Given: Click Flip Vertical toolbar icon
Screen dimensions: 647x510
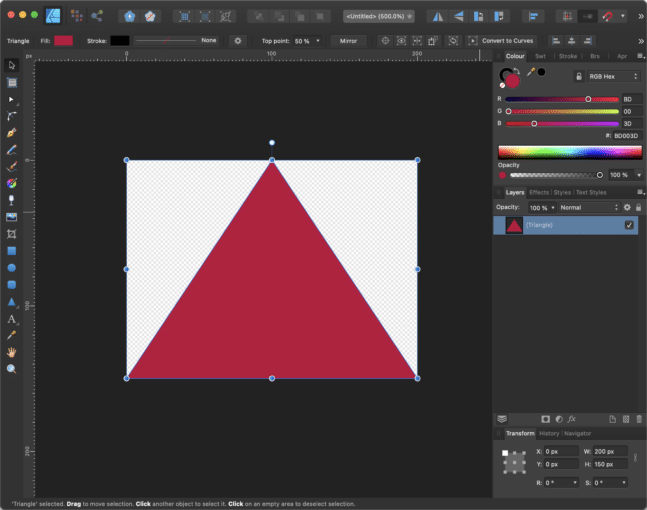Looking at the screenshot, I should [458, 17].
